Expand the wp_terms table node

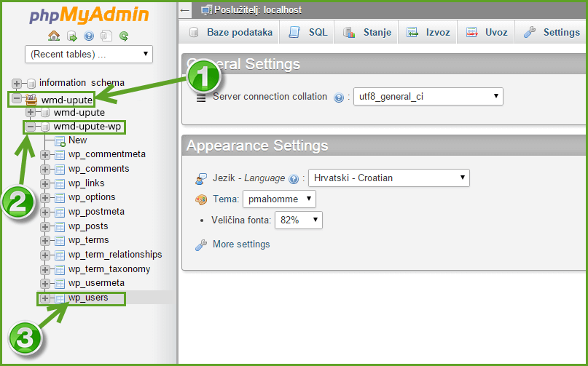[x=45, y=241]
